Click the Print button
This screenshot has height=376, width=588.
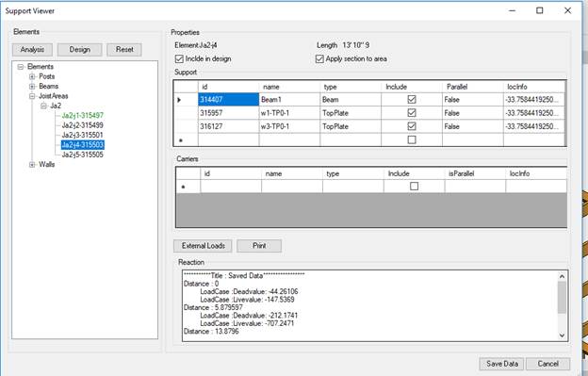259,246
